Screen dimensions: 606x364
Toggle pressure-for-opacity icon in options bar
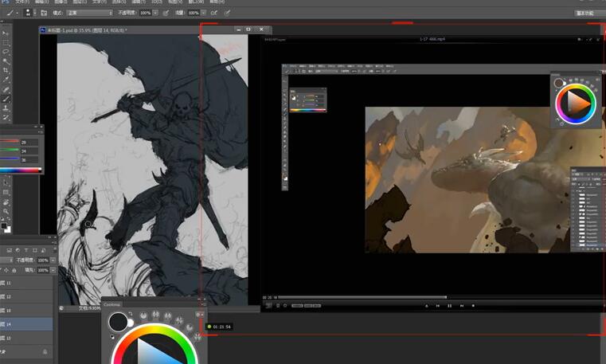coord(166,13)
